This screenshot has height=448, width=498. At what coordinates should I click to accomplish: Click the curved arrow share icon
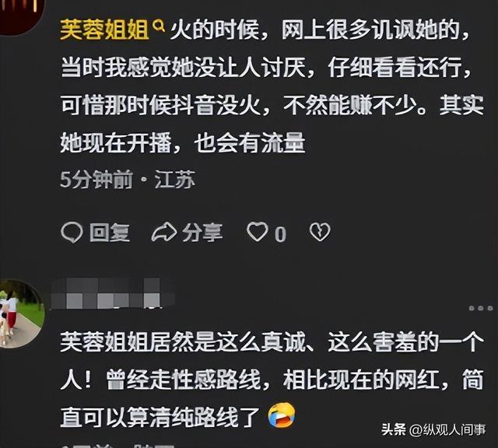(x=164, y=232)
